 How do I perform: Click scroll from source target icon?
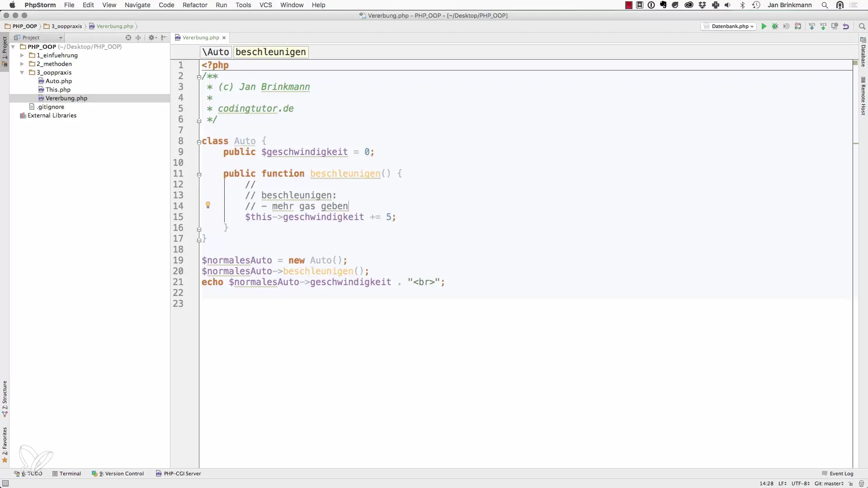coord(128,38)
